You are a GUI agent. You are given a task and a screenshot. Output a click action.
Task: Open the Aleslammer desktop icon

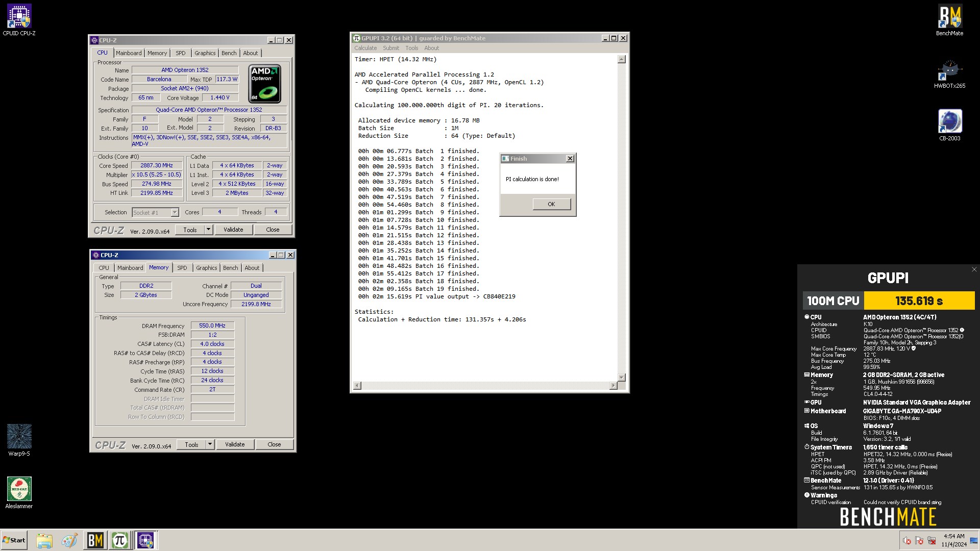pyautogui.click(x=19, y=492)
